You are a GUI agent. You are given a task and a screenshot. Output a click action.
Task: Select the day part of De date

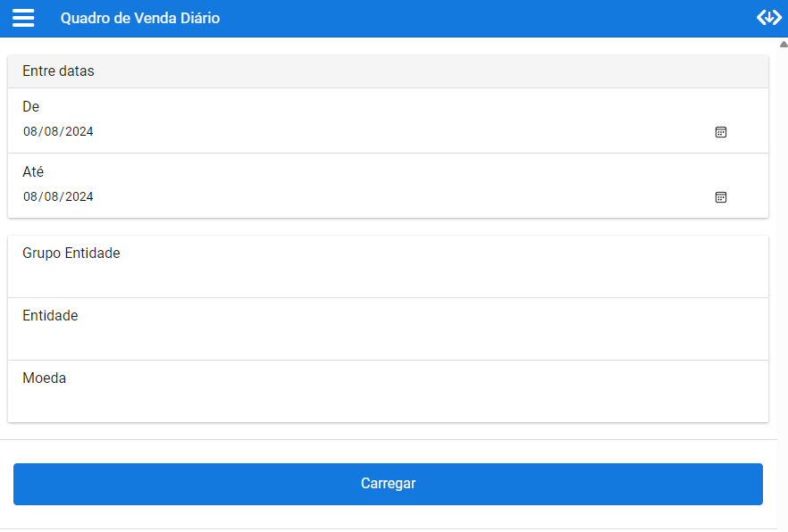[x=31, y=132]
